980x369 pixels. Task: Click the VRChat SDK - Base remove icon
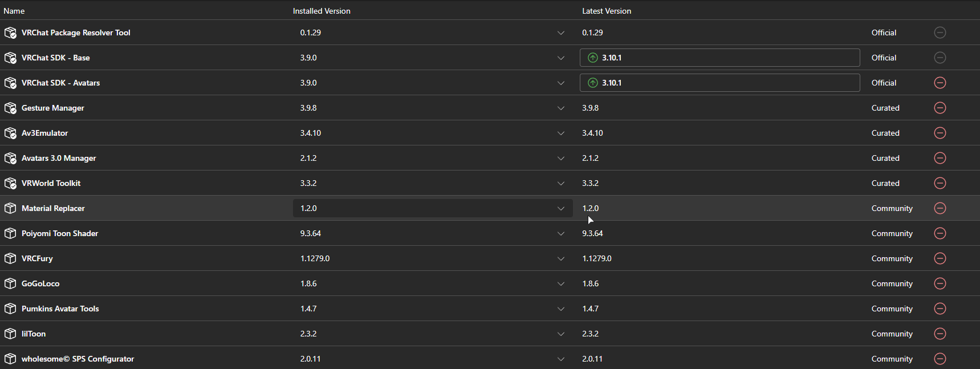[940, 58]
